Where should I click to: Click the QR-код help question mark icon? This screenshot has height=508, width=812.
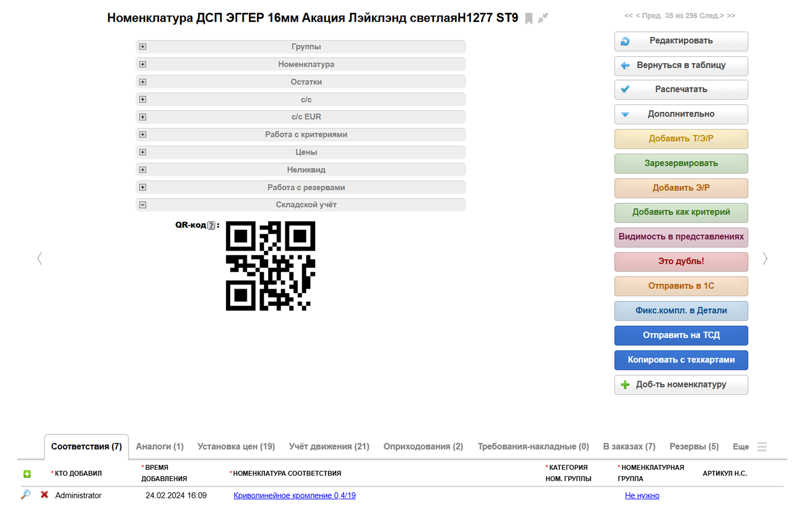pos(211,226)
